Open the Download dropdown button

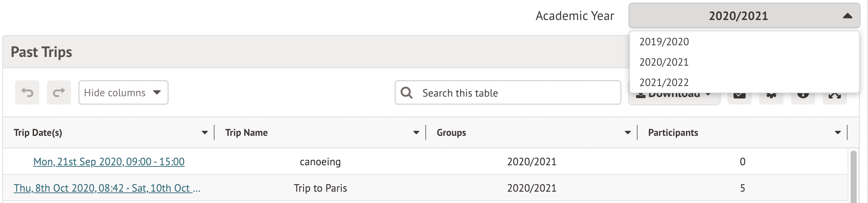pyautogui.click(x=674, y=96)
